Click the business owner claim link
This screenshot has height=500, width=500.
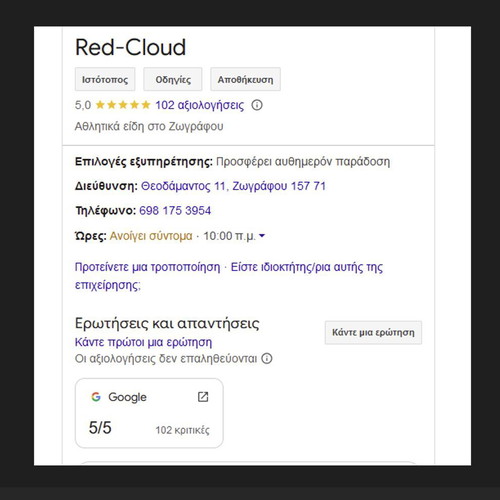click(229, 276)
